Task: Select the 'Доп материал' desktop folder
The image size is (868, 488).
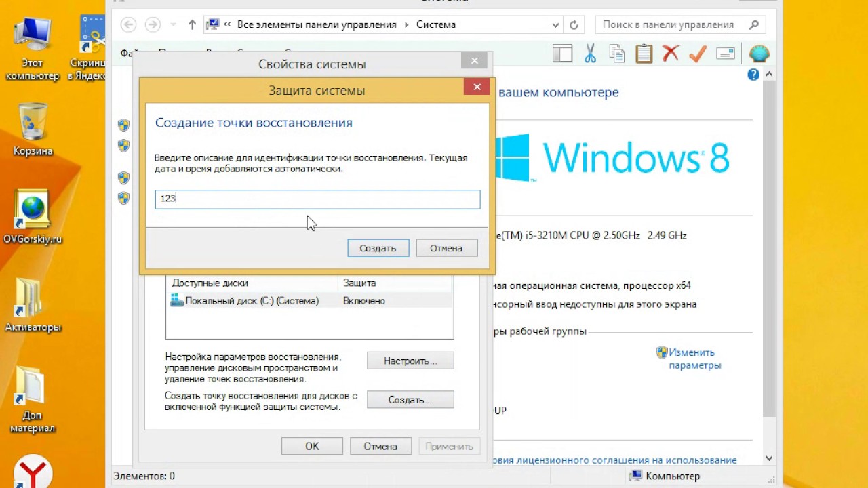Action: [x=33, y=400]
